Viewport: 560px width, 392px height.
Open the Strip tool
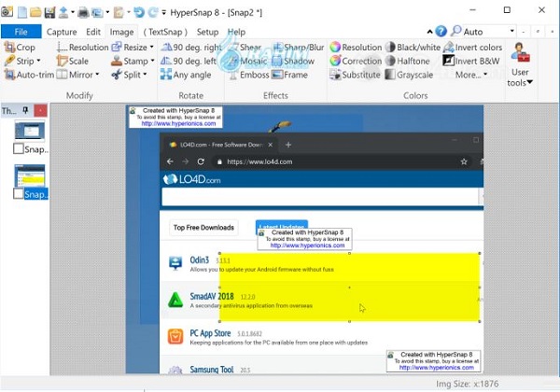(20, 61)
